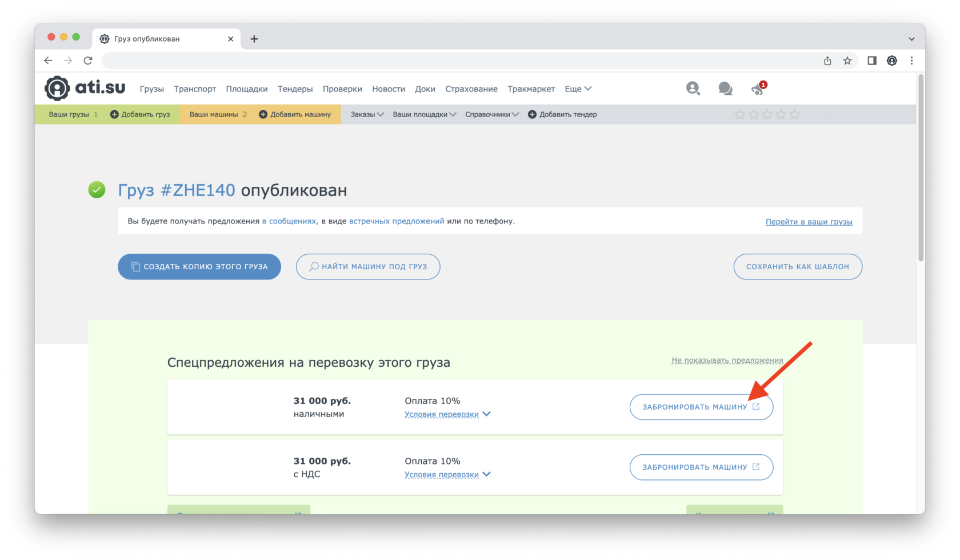
Task: Expand the 'Ваши площадки' dropdown
Action: pos(425,114)
